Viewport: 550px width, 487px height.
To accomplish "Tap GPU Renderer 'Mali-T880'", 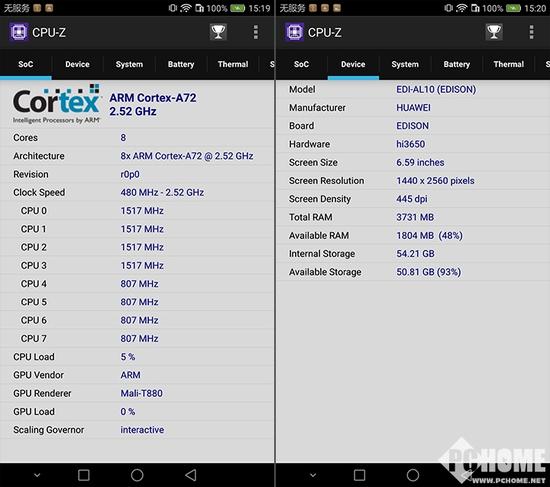I will tap(141, 393).
